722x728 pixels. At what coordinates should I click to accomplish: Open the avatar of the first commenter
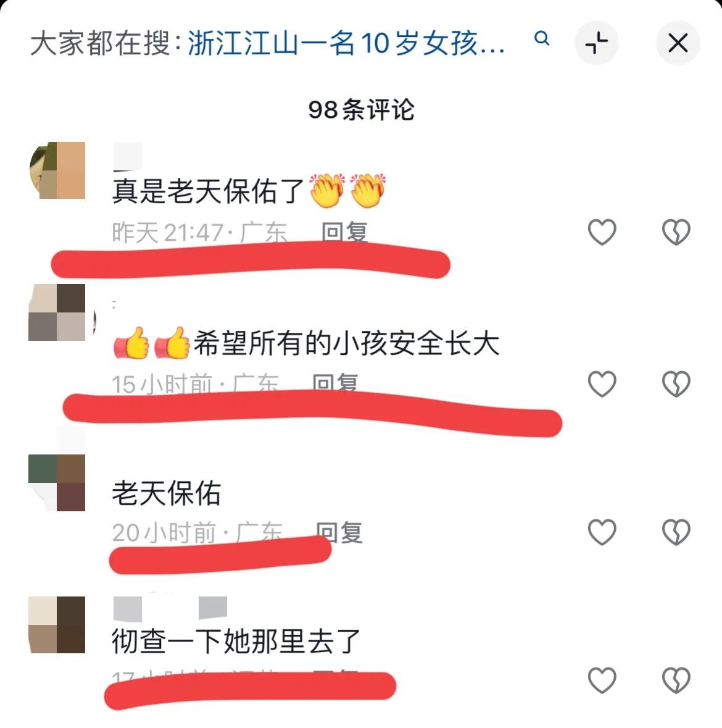tap(57, 170)
